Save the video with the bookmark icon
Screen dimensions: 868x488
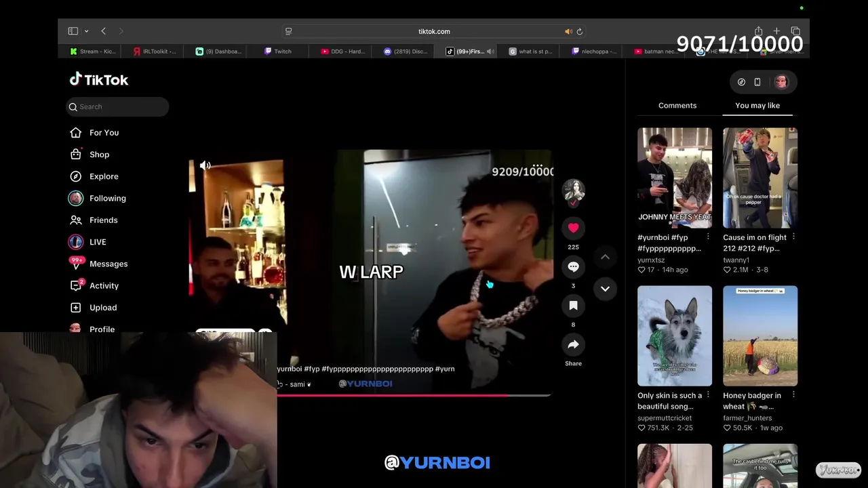(573, 306)
